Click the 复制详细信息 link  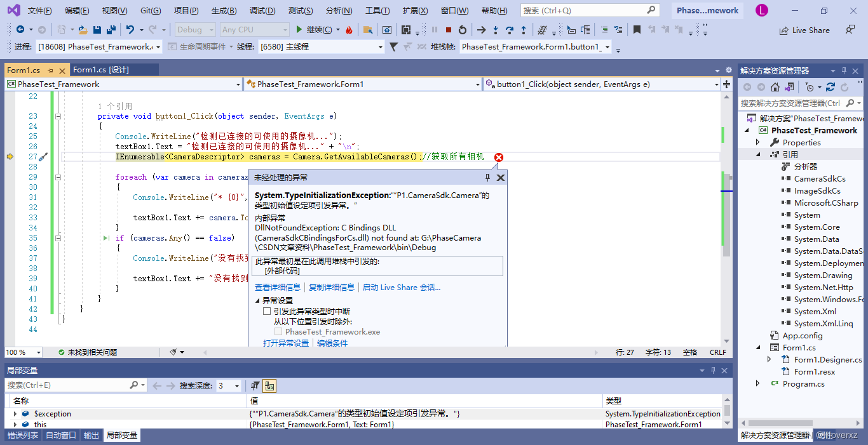pyautogui.click(x=332, y=288)
